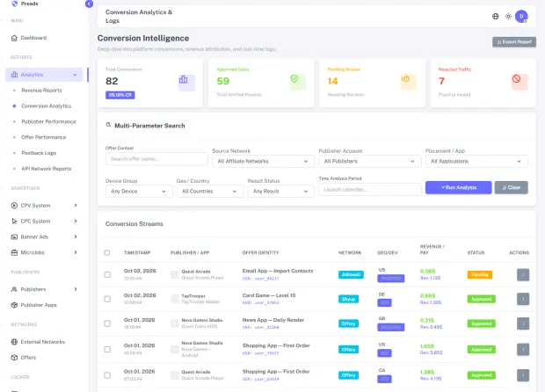
Task: Expand the CPC System submenu chevron
Action: coord(76,221)
